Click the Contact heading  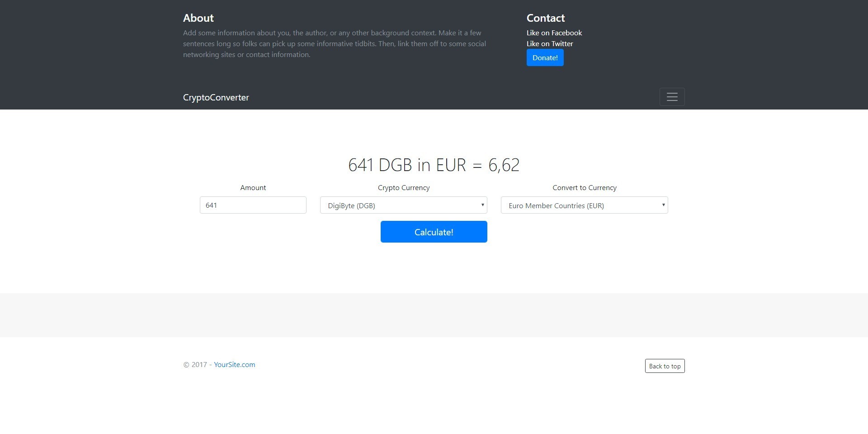coord(546,18)
